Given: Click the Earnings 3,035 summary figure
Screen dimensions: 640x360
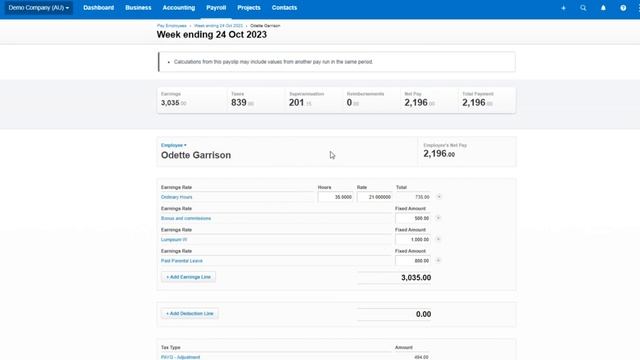Looking at the screenshot, I should pyautogui.click(x=173, y=103).
